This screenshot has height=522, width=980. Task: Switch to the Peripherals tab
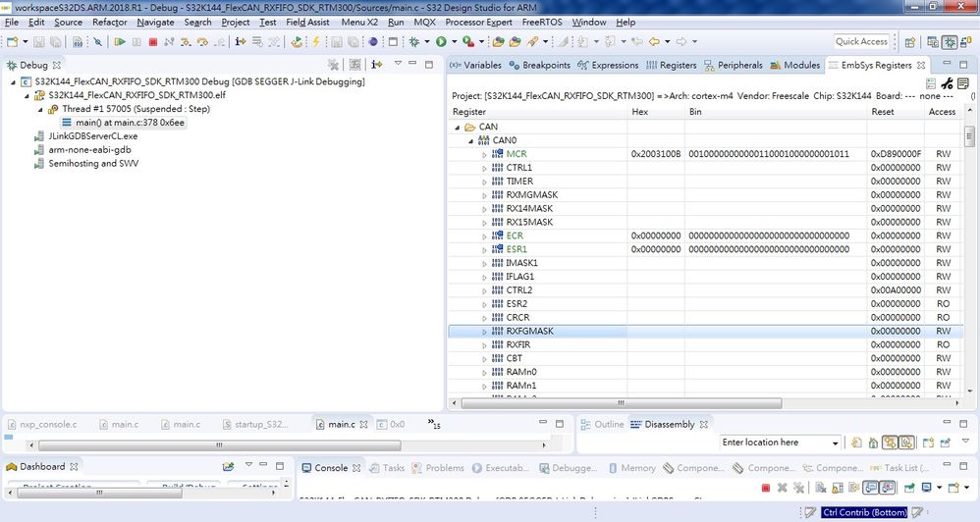click(x=734, y=65)
